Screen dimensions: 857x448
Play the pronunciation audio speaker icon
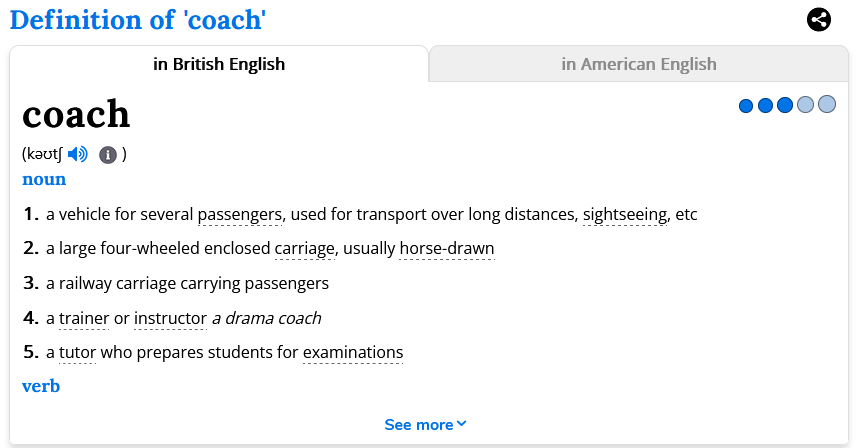tap(78, 154)
